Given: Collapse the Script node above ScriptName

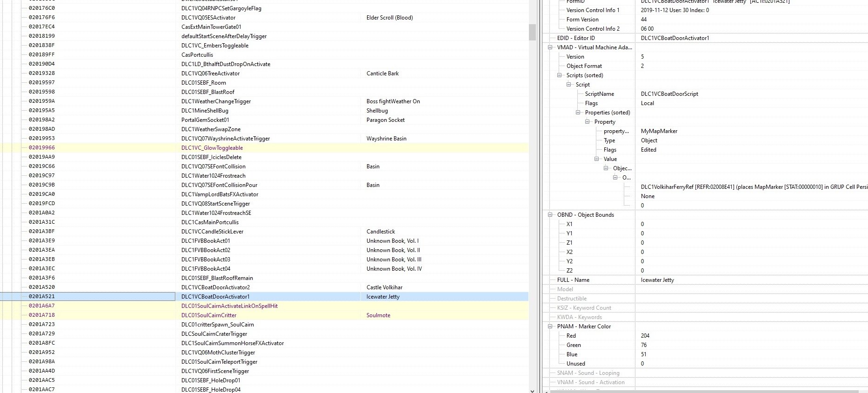Looking at the screenshot, I should coord(569,85).
